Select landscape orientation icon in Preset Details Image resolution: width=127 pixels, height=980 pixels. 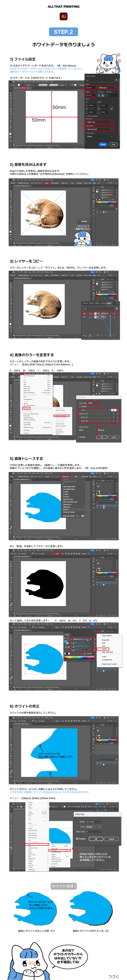coord(103,95)
